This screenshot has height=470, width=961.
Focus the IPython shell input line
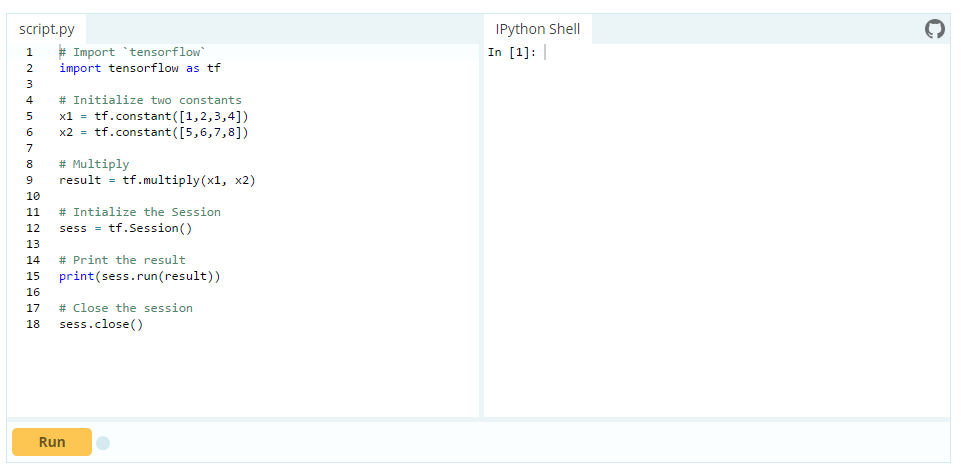click(x=700, y=53)
